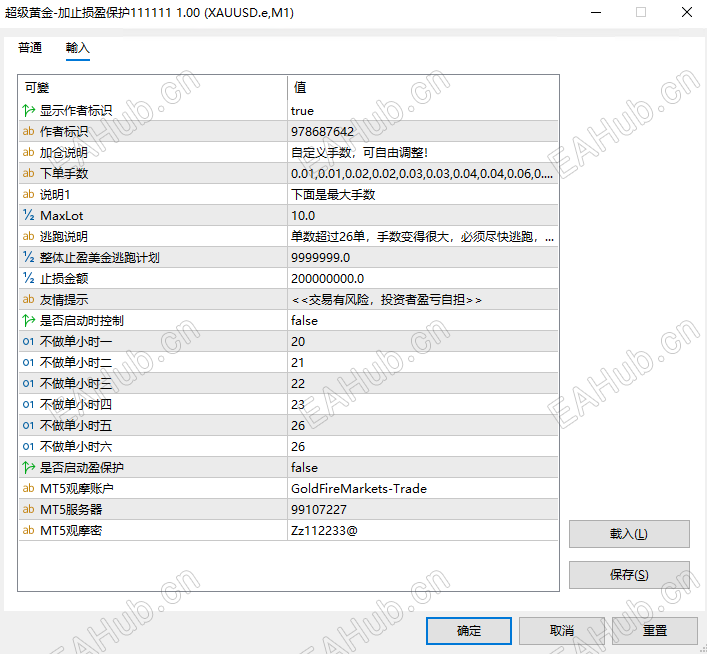Click the ½ double icon beside MaxLot
707x654 pixels.
coord(28,215)
